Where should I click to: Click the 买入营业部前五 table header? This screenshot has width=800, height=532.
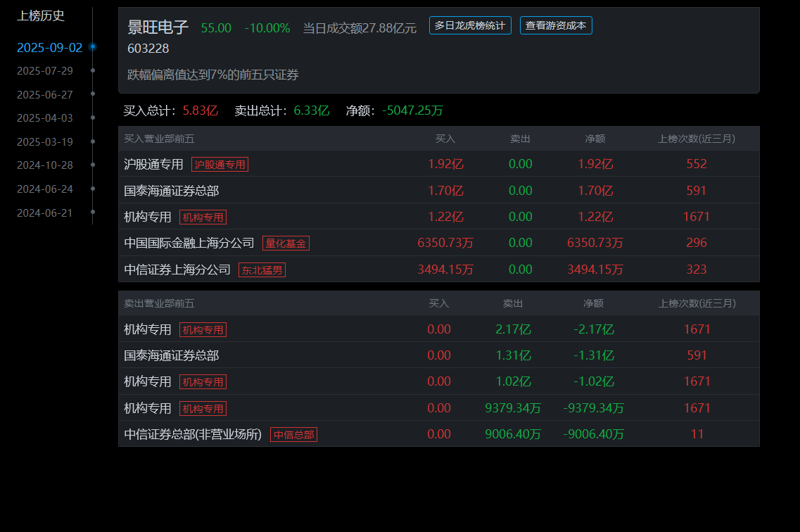tap(159, 139)
